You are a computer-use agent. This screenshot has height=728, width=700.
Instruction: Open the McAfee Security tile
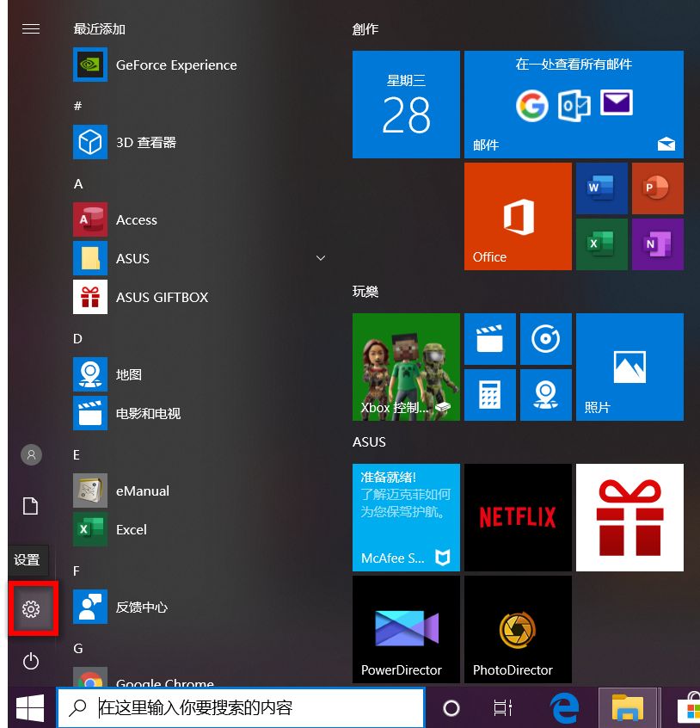[406, 517]
